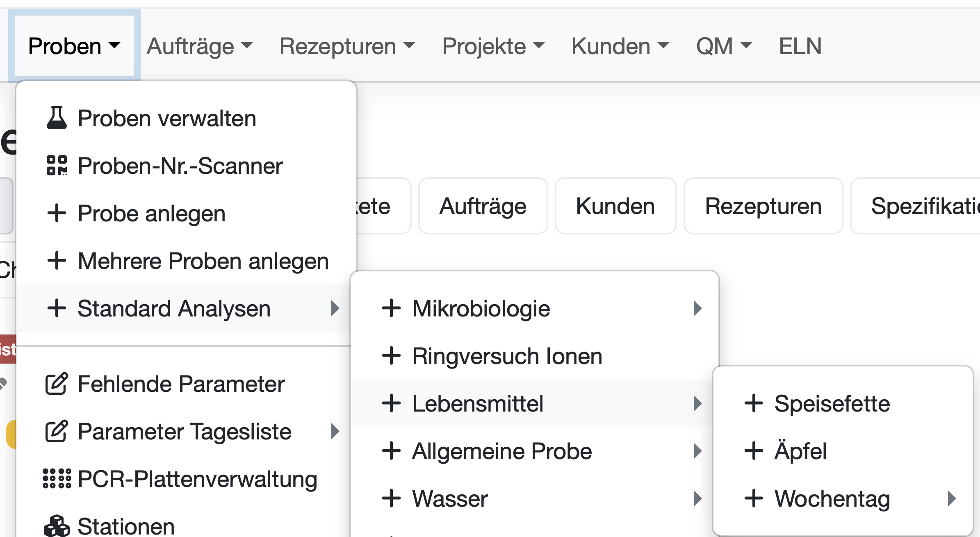Viewport: 980px width, 537px height.
Task: Click the Kunden button below the navbar
Action: pyautogui.click(x=615, y=206)
